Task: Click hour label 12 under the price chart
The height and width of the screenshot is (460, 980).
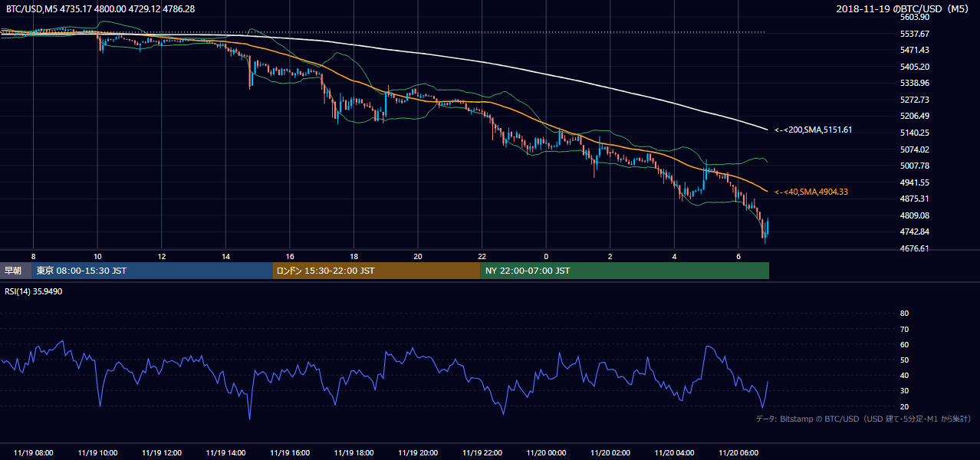Action: pyautogui.click(x=161, y=255)
